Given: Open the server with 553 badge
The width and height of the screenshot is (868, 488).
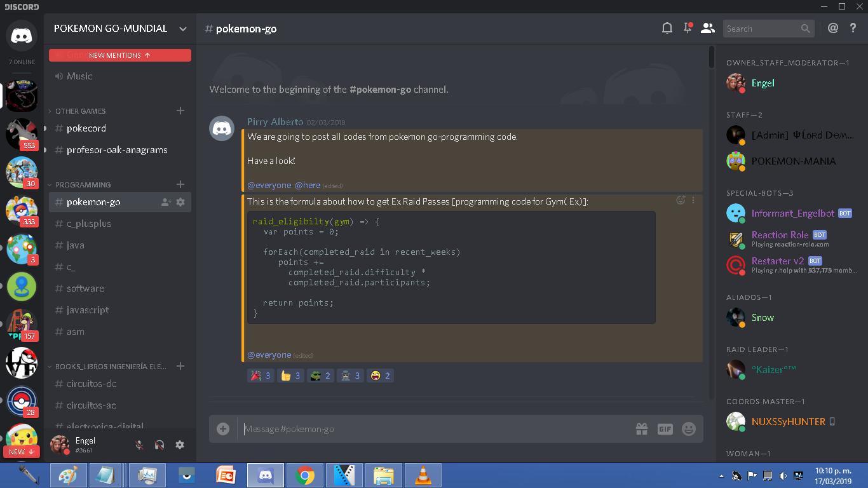Looking at the screenshot, I should [22, 134].
